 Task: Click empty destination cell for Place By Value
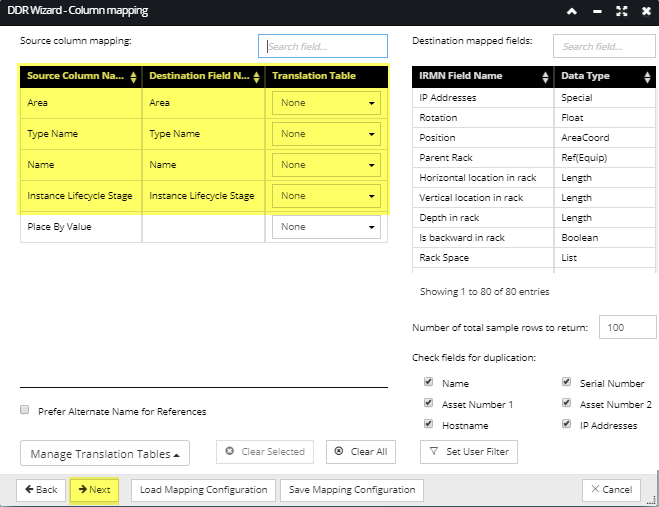tap(203, 227)
